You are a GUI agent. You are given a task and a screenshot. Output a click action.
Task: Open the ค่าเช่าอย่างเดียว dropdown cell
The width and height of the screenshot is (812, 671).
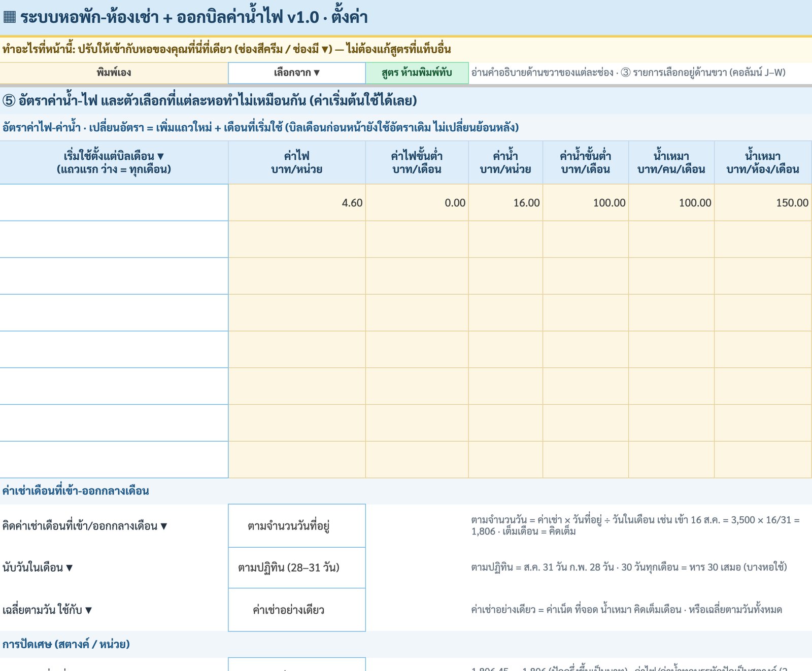pyautogui.click(x=297, y=610)
